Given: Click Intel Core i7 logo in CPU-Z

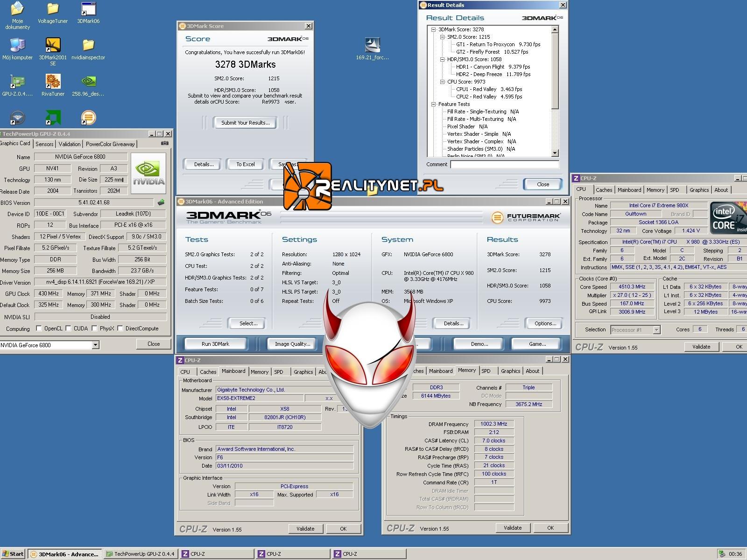Looking at the screenshot, I should [728, 217].
